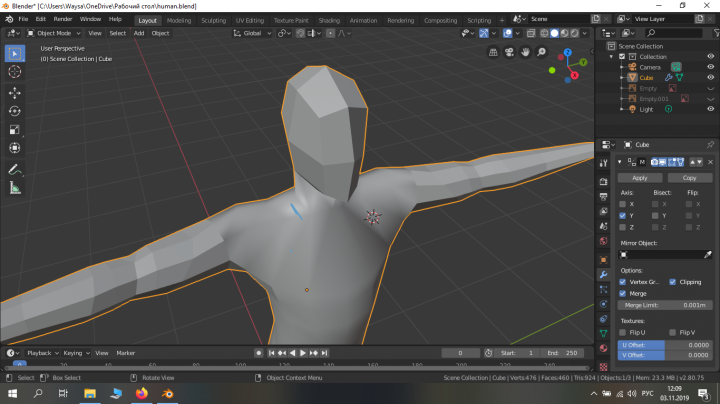The width and height of the screenshot is (720, 404).
Task: Open the Modifiers wrench tab in Properties
Action: pos(603,275)
